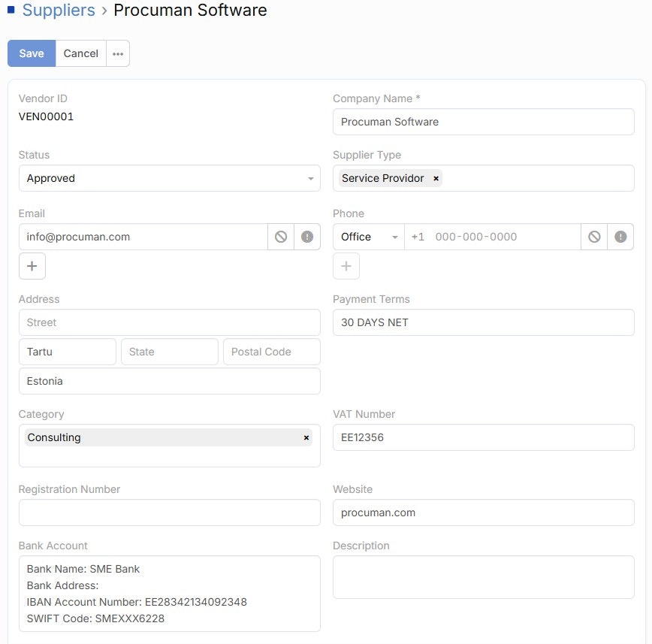
Task: Click the warning icon beside the email address
Action: tap(307, 236)
